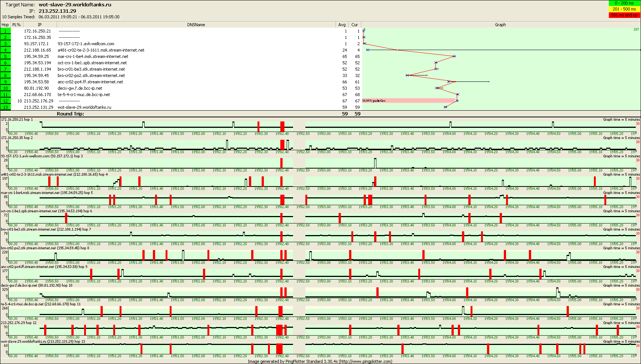Image resolution: width=641 pixels, height=364 pixels.
Task: Click DNS name anc-cr02-po4.ff.stream-internet.net in table
Action: coord(90,82)
